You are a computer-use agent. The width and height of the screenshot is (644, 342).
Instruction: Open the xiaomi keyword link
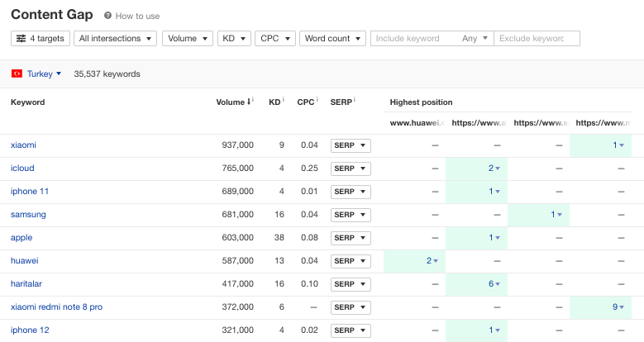click(23, 145)
